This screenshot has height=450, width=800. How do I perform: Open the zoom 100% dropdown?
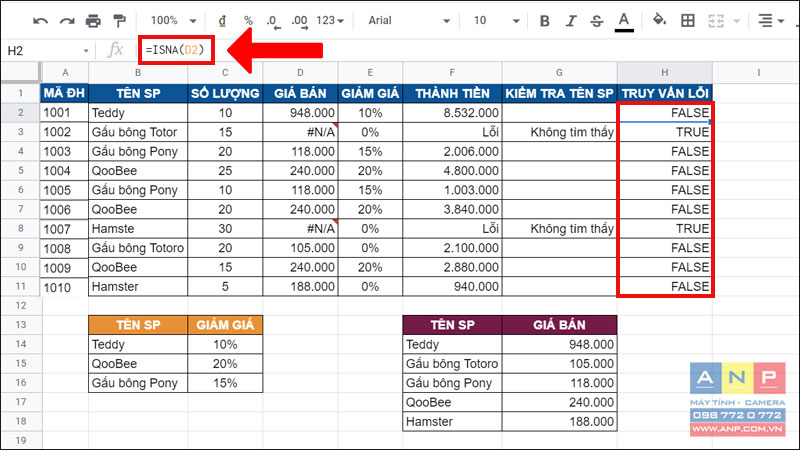173,20
